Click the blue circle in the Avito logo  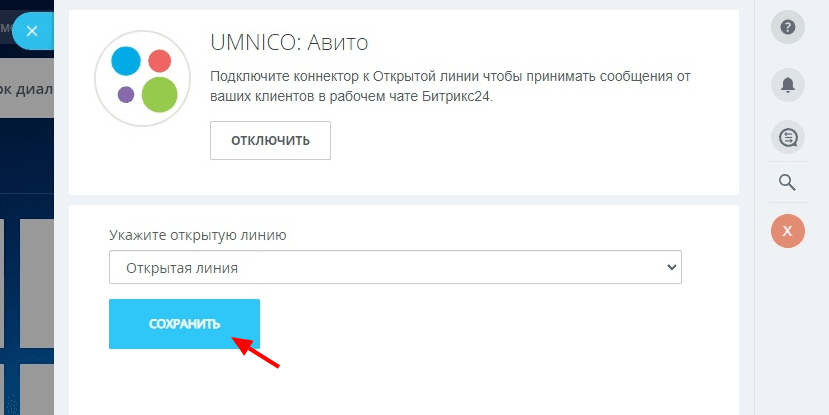[x=126, y=61]
